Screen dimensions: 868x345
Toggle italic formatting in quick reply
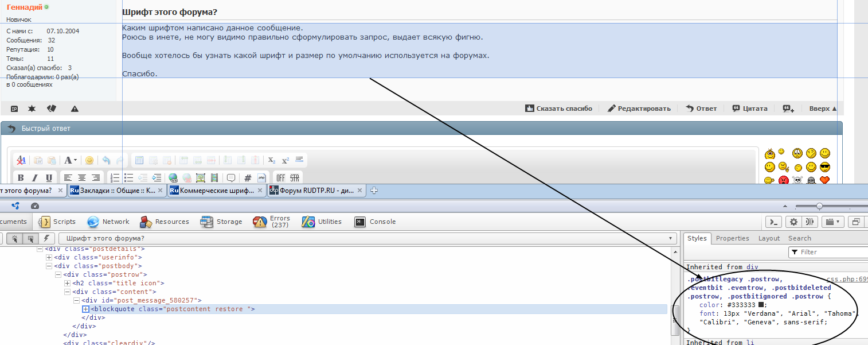(35, 178)
